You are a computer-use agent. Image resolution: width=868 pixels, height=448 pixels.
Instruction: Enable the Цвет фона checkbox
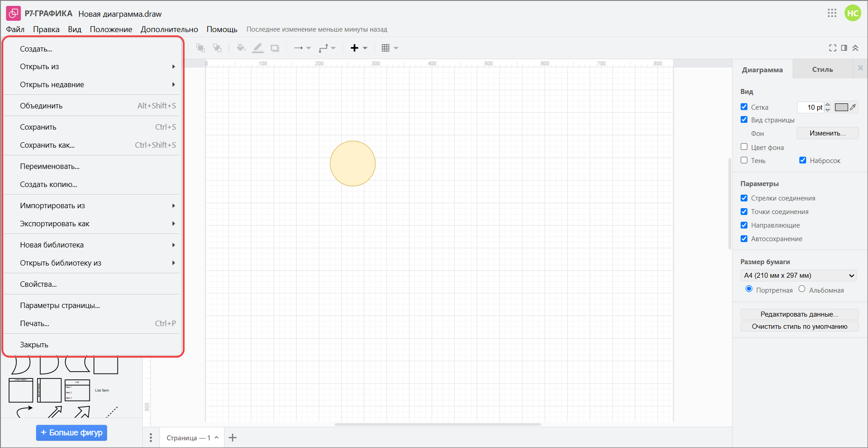coord(744,147)
